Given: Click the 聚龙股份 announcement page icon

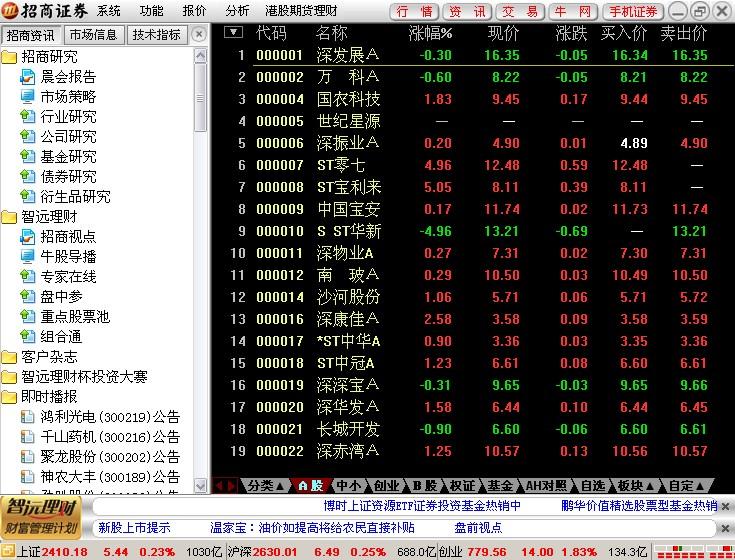Looking at the screenshot, I should point(28,456).
